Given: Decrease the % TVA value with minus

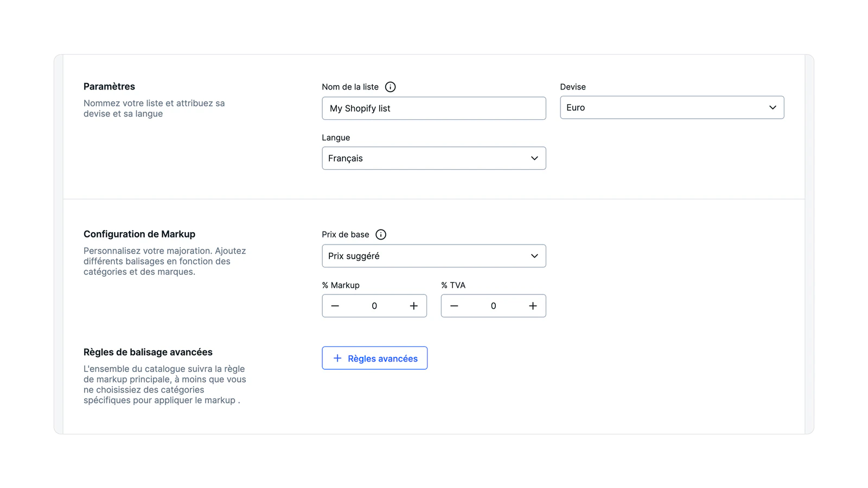Looking at the screenshot, I should pyautogui.click(x=454, y=306).
